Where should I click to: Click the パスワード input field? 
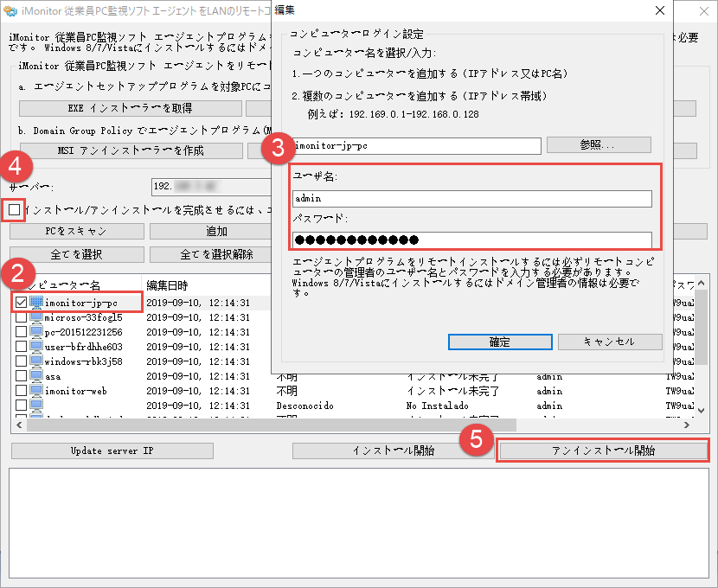(x=472, y=240)
